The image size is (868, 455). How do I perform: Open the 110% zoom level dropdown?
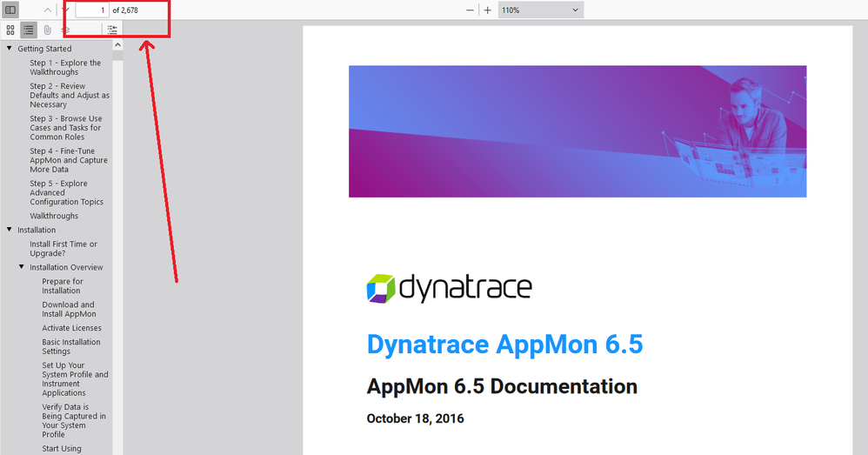[x=539, y=10]
